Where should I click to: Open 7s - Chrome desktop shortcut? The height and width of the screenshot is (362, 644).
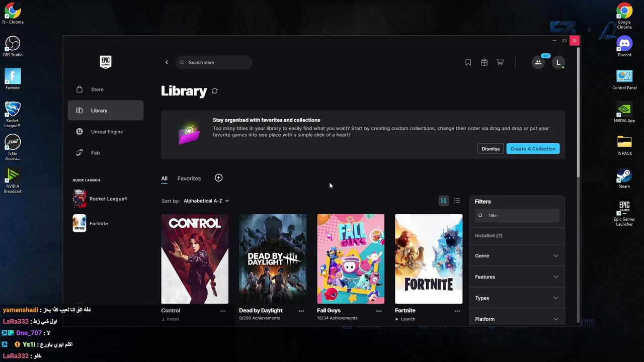[x=13, y=13]
